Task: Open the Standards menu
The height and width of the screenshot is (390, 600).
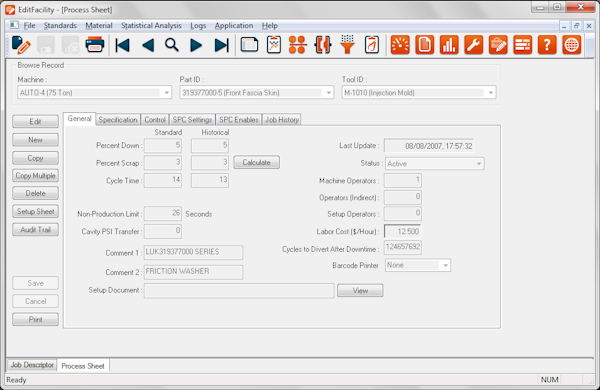Action: click(60, 26)
